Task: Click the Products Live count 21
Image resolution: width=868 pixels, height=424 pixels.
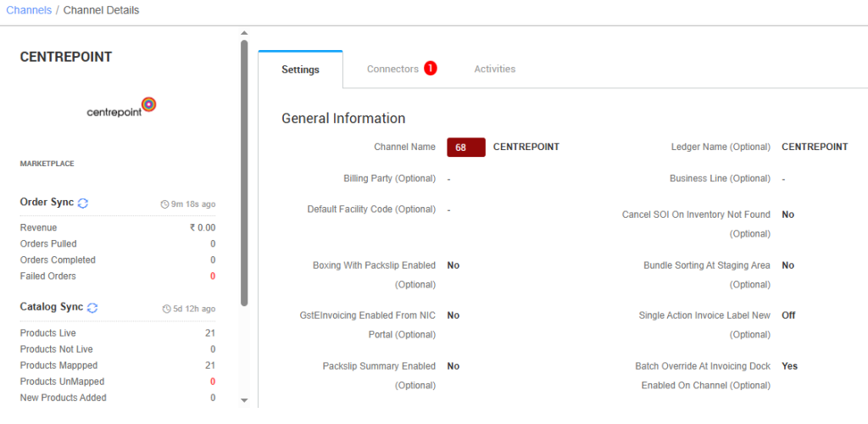Action: point(210,332)
